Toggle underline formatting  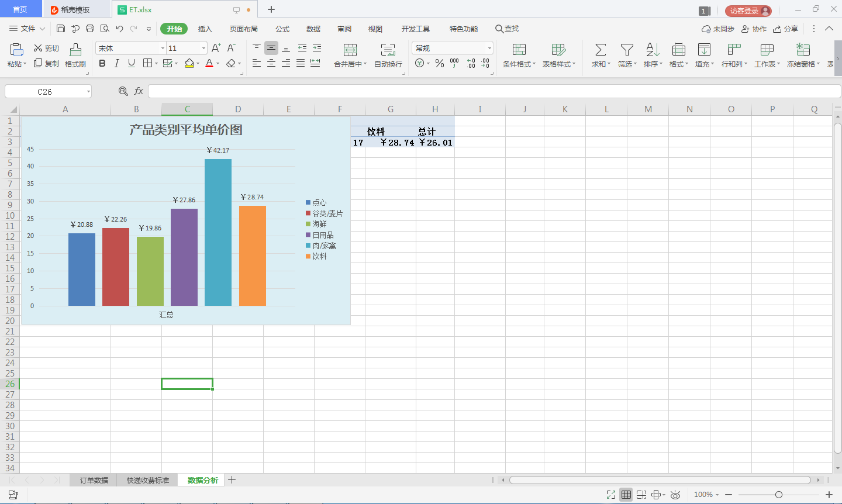tap(132, 63)
